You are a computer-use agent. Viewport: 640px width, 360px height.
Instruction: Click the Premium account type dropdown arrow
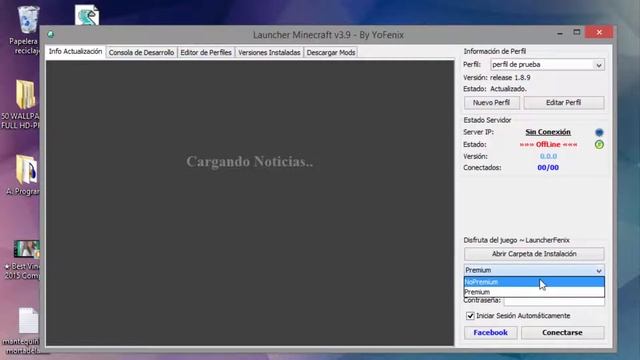(x=598, y=270)
